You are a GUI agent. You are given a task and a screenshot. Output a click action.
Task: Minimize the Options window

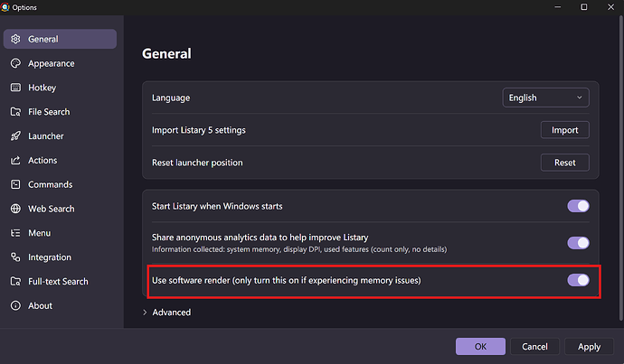click(x=558, y=7)
